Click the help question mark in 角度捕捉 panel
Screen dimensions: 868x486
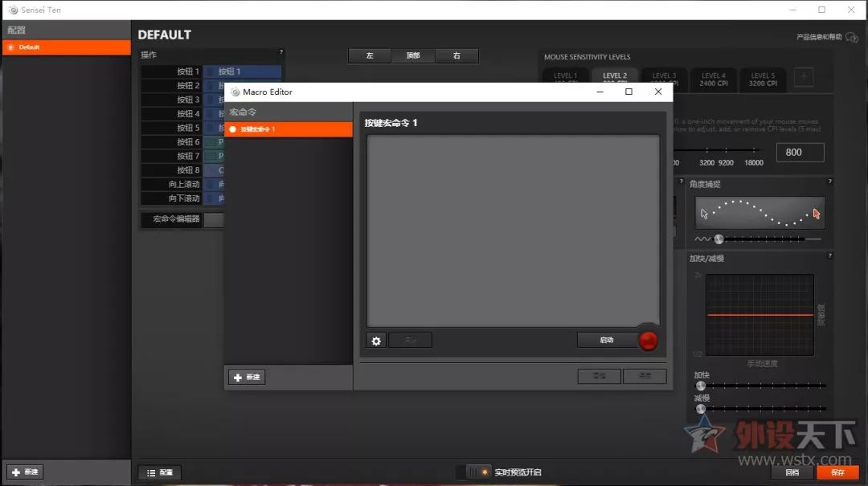[x=829, y=181]
